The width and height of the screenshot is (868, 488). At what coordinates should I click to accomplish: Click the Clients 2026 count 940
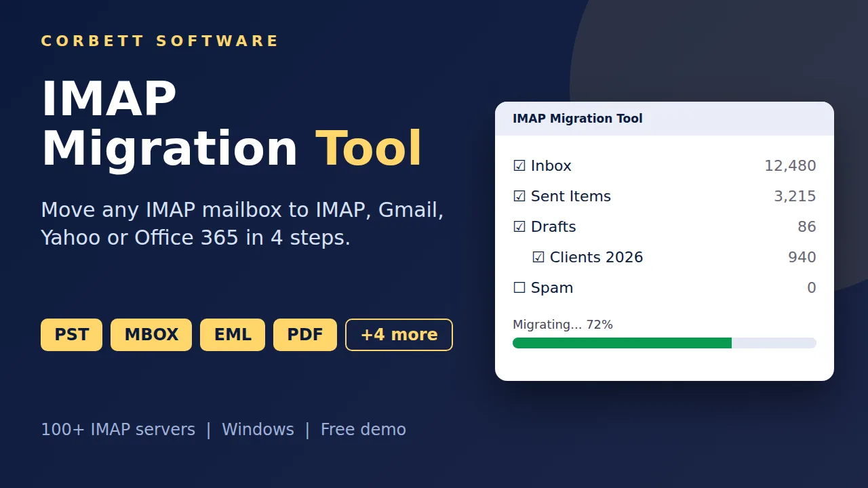(802, 258)
